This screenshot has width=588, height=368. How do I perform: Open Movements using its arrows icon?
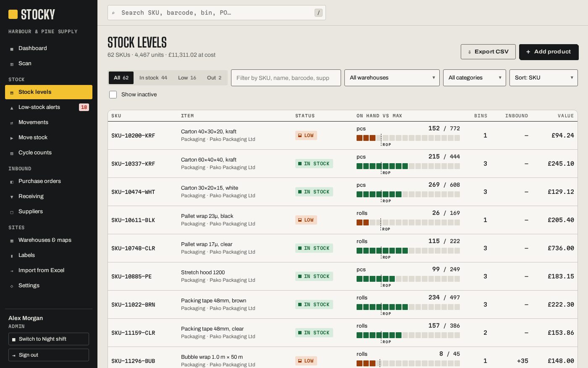[12, 123]
